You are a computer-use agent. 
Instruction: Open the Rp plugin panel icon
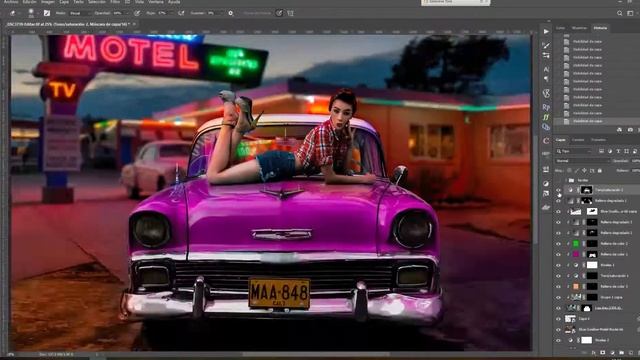point(546,107)
